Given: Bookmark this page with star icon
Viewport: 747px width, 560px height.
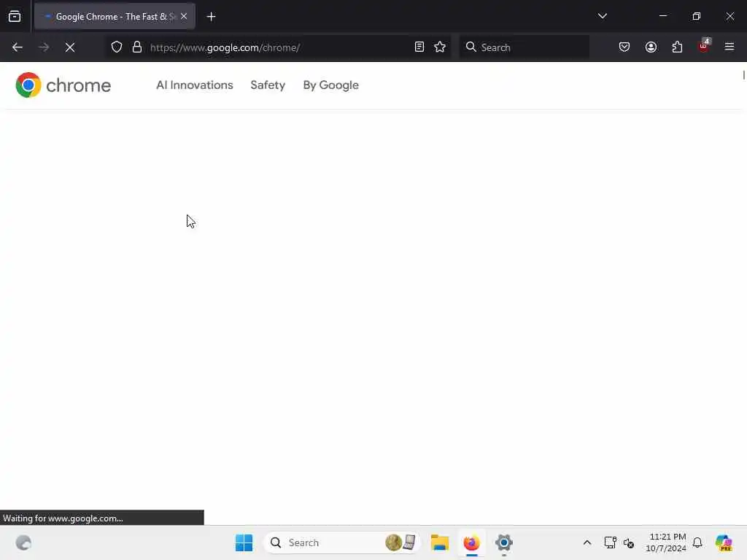Looking at the screenshot, I should click(x=440, y=47).
